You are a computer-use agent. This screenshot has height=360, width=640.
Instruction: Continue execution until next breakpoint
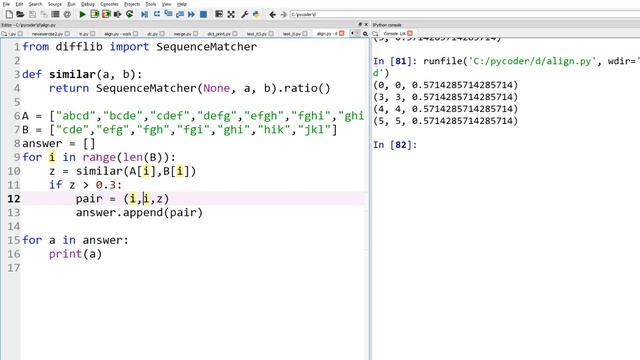point(191,14)
